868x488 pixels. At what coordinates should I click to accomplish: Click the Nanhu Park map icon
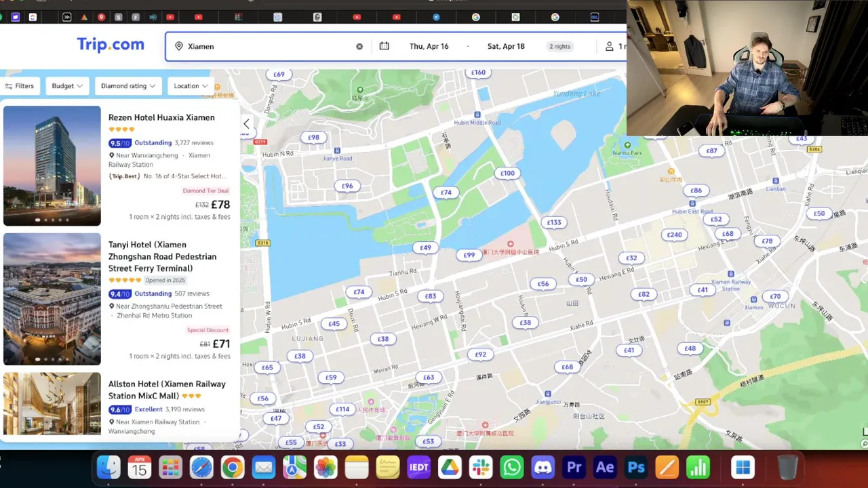tap(626, 144)
